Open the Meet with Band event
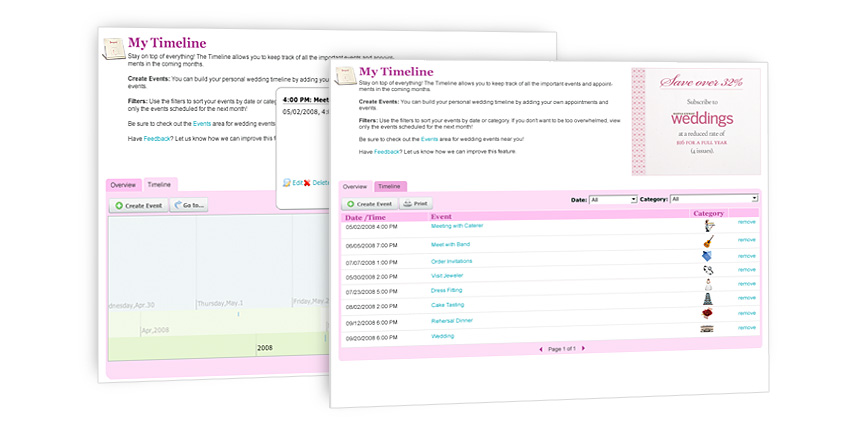 pyautogui.click(x=450, y=244)
